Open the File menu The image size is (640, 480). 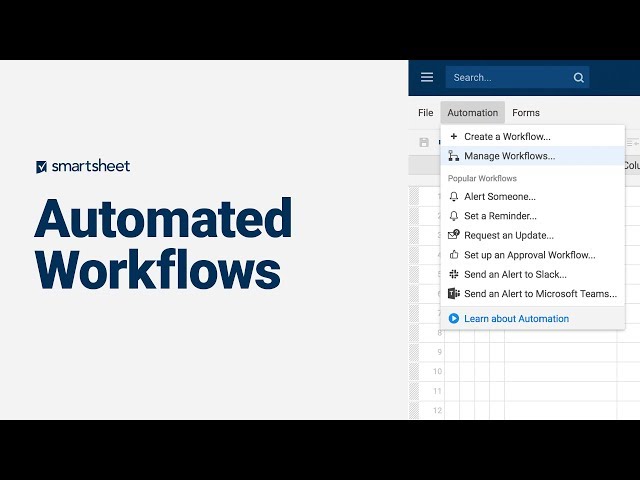425,113
